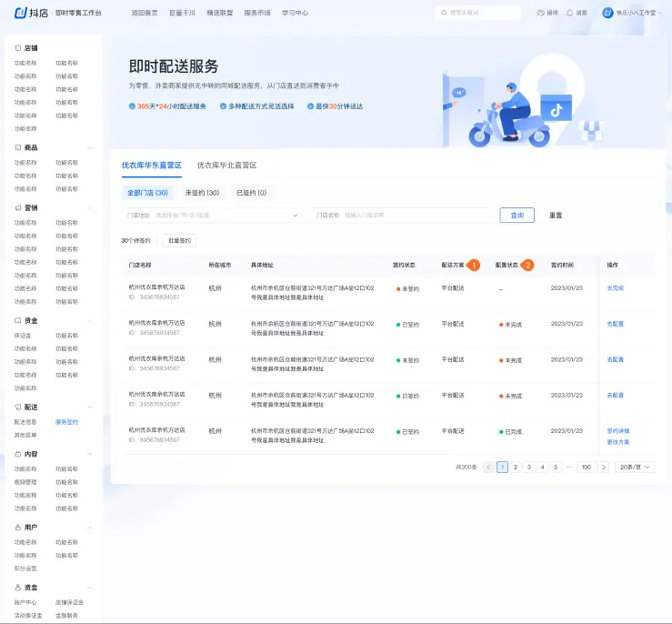The image size is (672, 624).
Task: Open 返回首页 in top navigation
Action: tap(145, 13)
